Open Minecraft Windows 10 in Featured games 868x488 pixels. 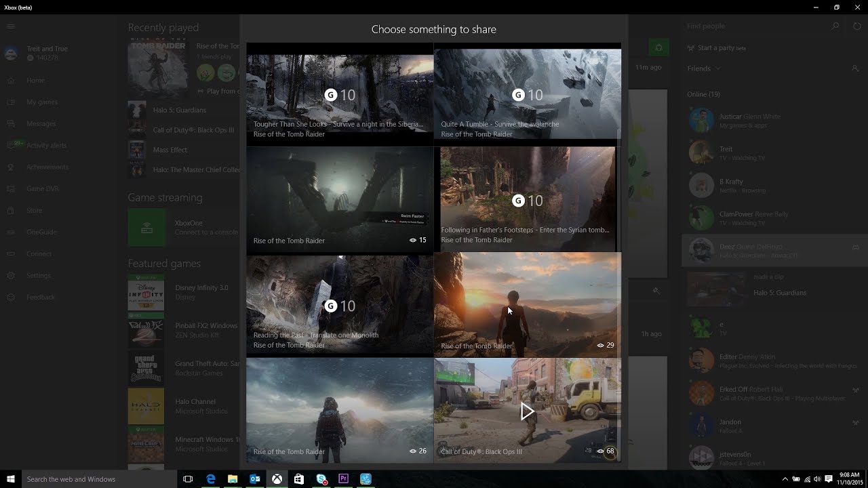click(x=183, y=444)
